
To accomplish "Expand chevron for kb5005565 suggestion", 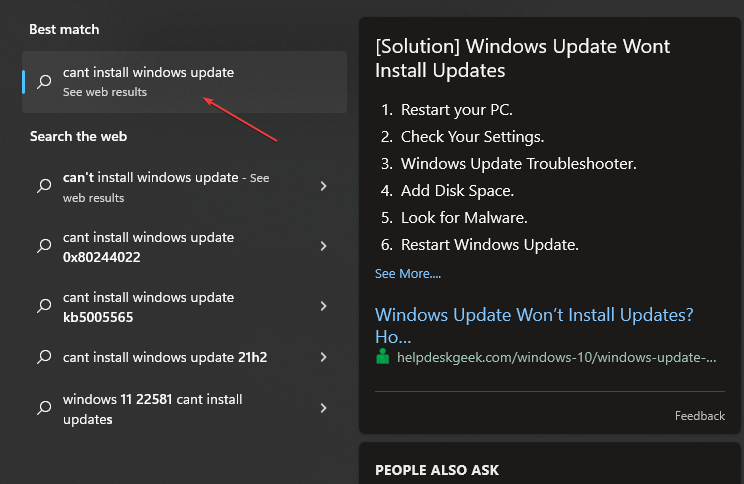I will coord(324,306).
